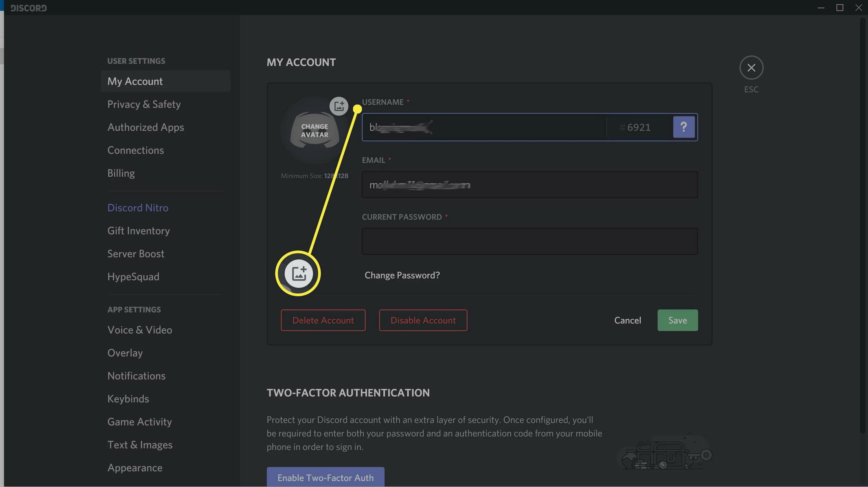The image size is (868, 487).
Task: Click the Cancel button
Action: (x=628, y=320)
